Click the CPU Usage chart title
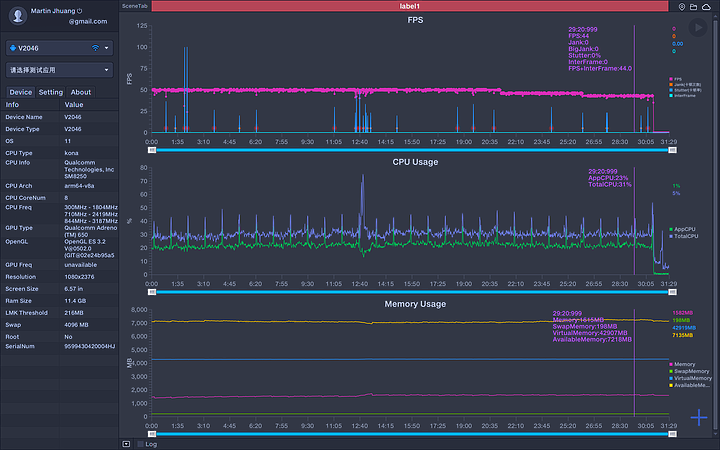720x450 pixels. pos(415,162)
